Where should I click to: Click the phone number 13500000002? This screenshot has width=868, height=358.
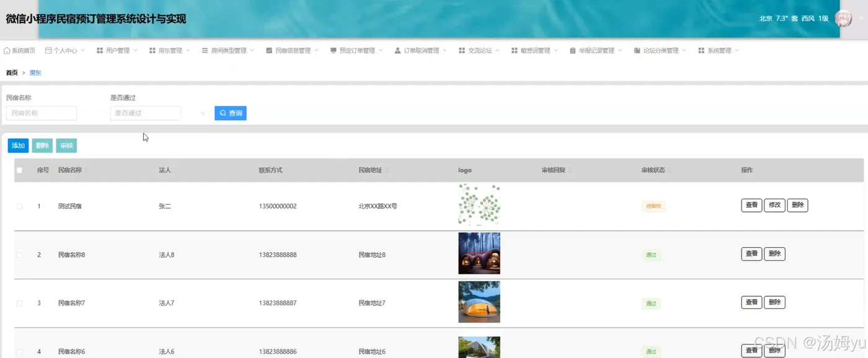[278, 206]
